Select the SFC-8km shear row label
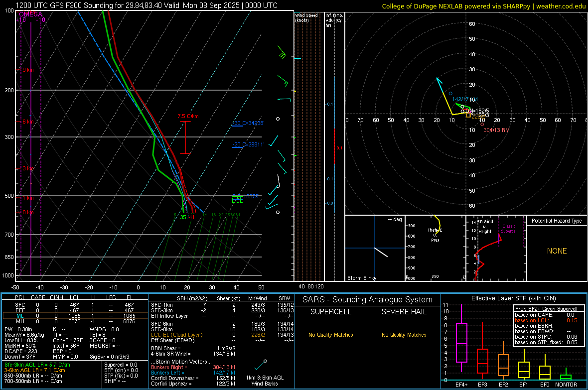This screenshot has width=588, height=390. [162, 329]
